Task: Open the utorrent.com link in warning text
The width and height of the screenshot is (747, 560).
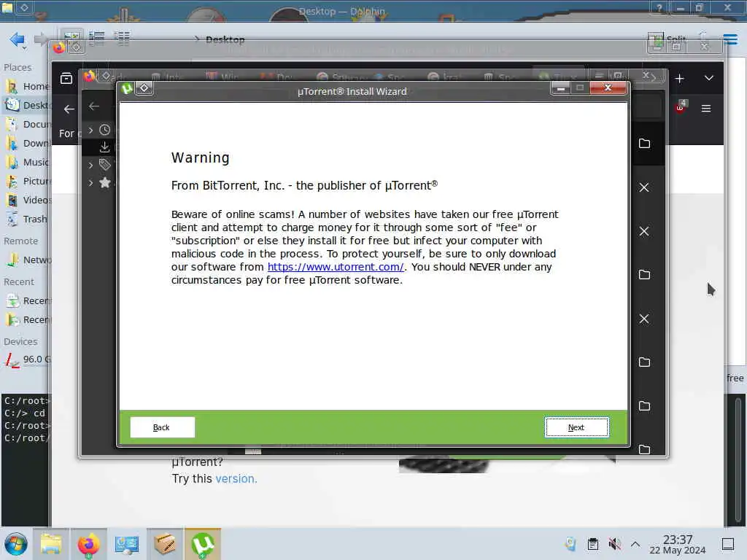Action: point(336,267)
